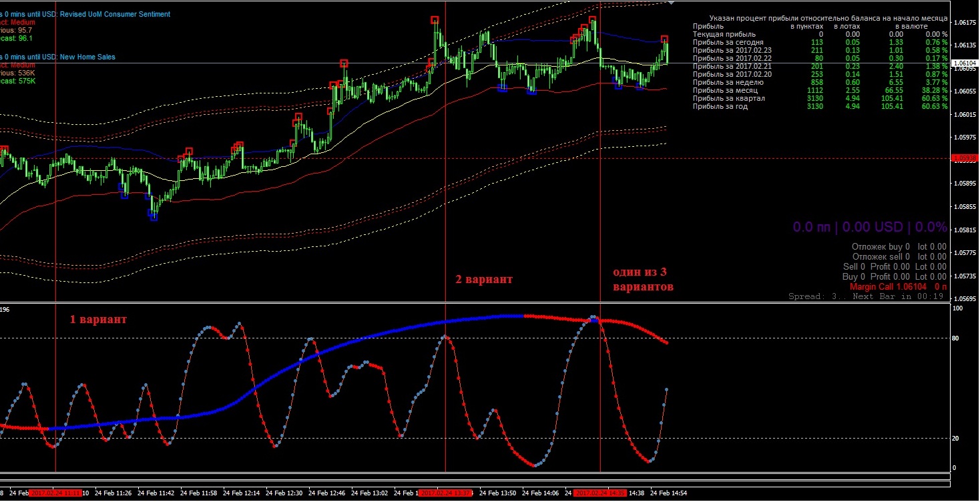Image resolution: width=980 pixels, height=502 pixels.
Task: Click the red 2017.02.24 11:11 date marker
Action: 55,493
